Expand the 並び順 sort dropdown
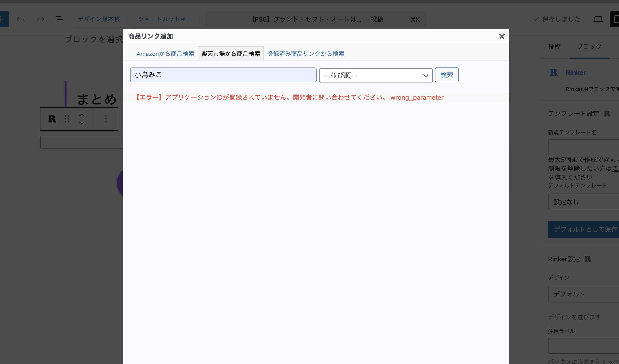The width and height of the screenshot is (619, 364). pos(376,75)
